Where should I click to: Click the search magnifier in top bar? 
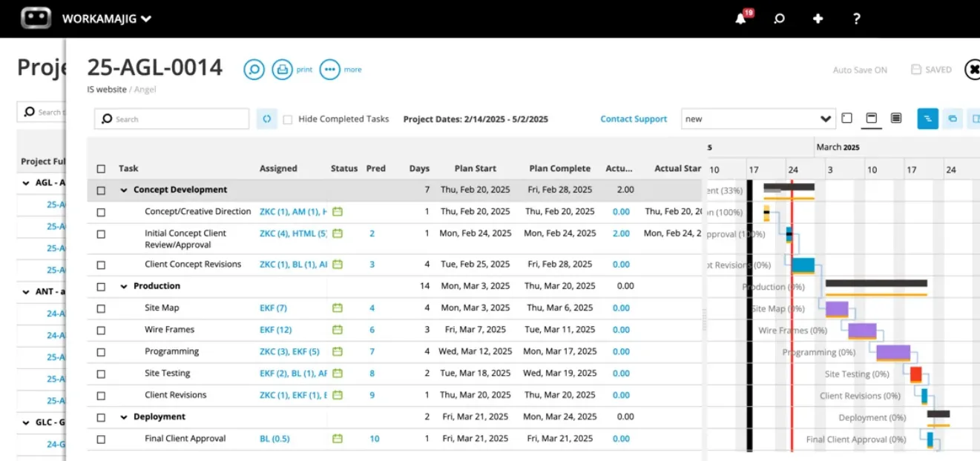click(779, 19)
